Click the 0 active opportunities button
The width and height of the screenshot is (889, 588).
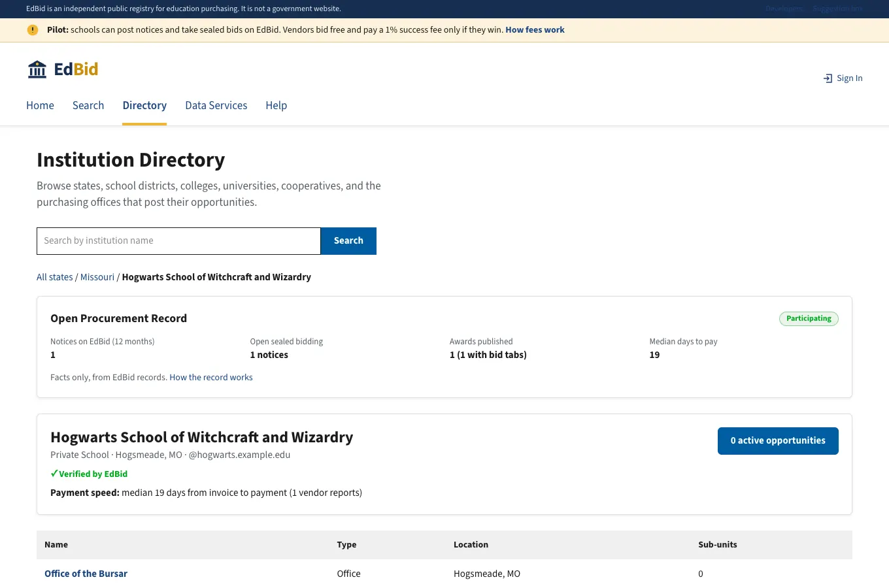[778, 441]
